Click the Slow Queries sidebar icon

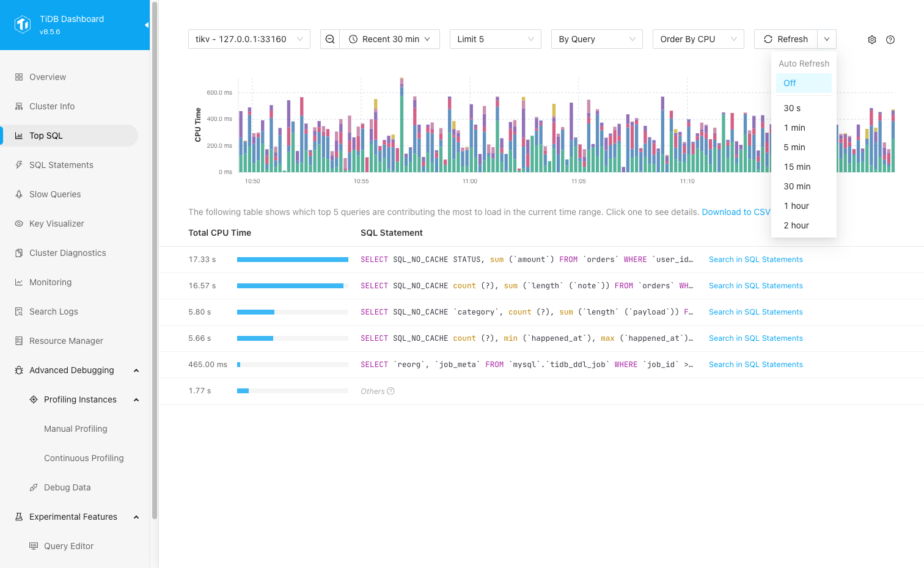point(19,194)
